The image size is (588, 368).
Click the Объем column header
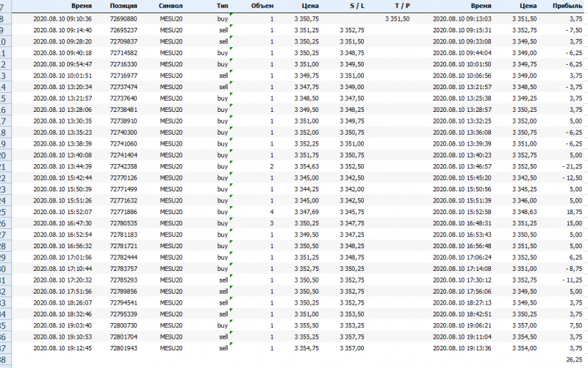click(x=262, y=6)
